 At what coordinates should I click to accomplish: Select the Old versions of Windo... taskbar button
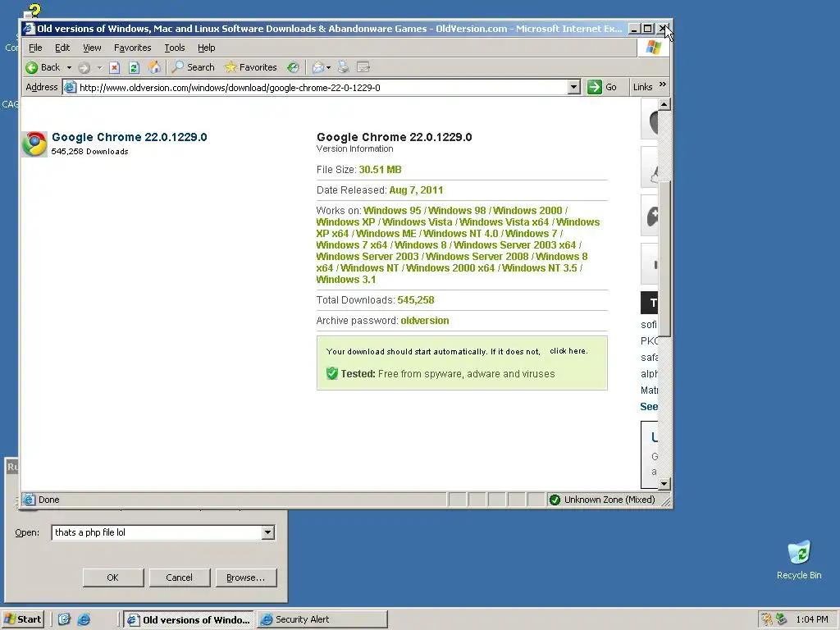click(x=189, y=619)
